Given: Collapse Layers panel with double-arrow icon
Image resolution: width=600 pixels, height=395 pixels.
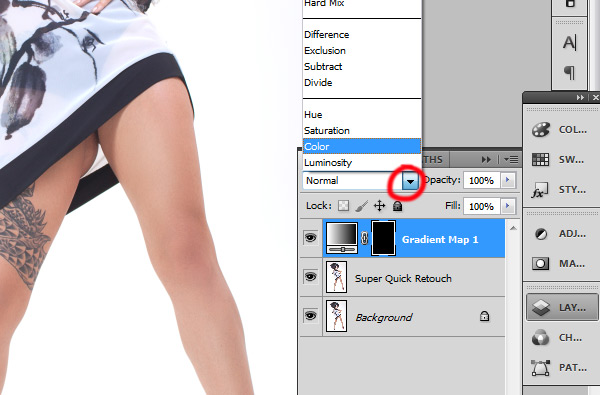Looking at the screenshot, I should point(486,159).
